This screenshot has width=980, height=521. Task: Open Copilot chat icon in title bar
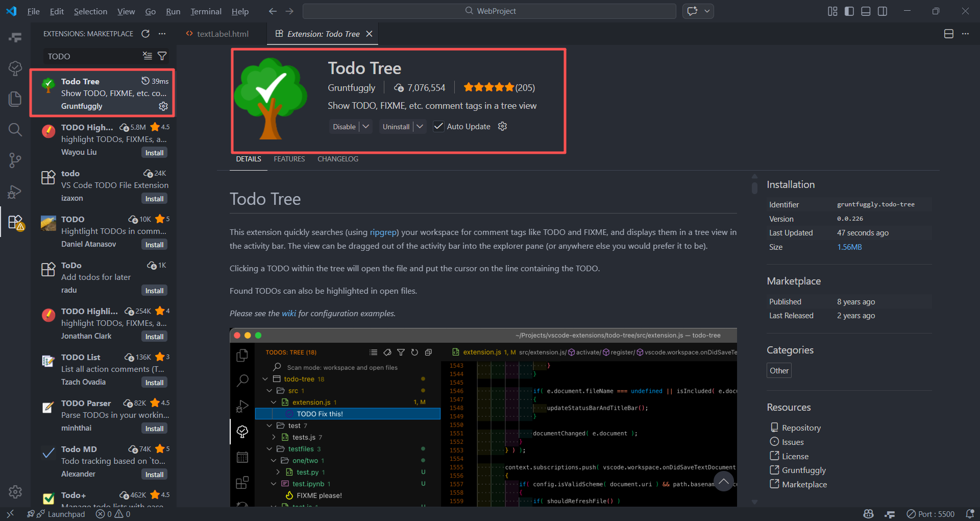[x=692, y=11]
